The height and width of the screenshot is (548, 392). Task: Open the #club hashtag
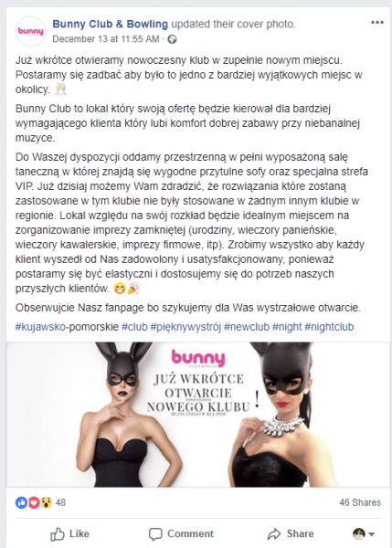coord(134,327)
